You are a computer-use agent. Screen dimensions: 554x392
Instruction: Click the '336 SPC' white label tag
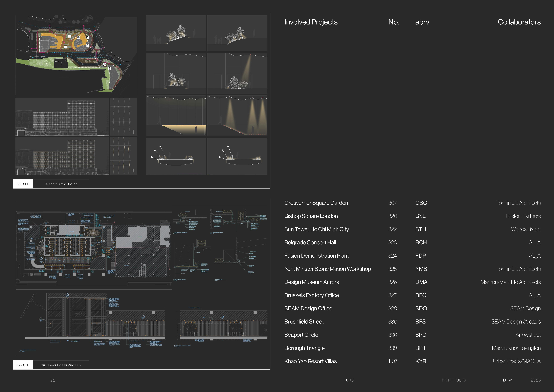tap(23, 184)
